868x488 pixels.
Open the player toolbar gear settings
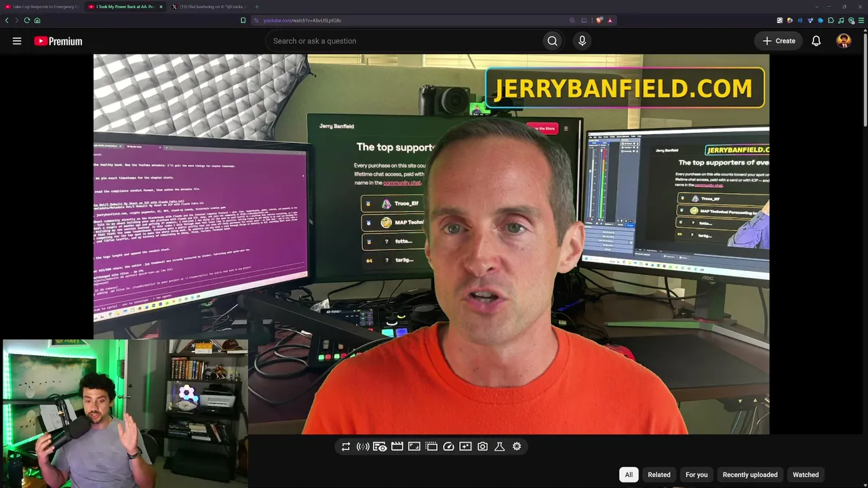click(517, 447)
